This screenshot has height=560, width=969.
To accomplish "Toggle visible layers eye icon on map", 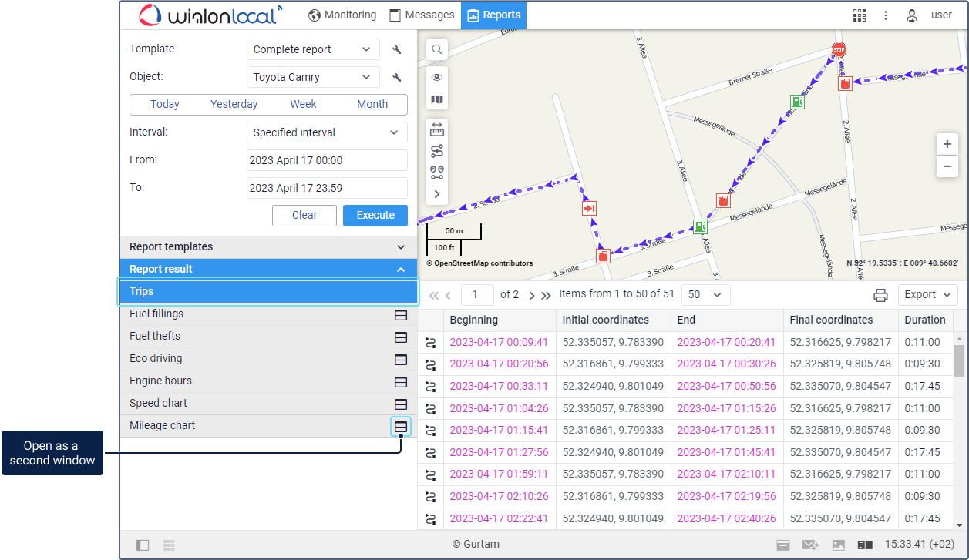I will 437,77.
